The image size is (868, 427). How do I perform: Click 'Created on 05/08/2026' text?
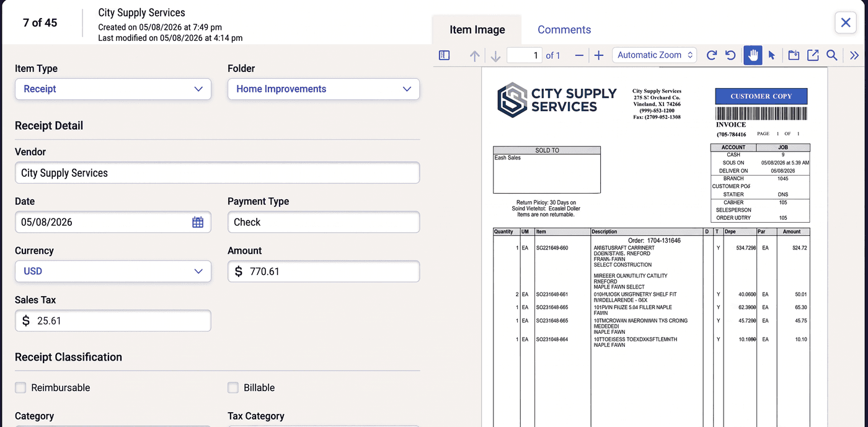160,27
